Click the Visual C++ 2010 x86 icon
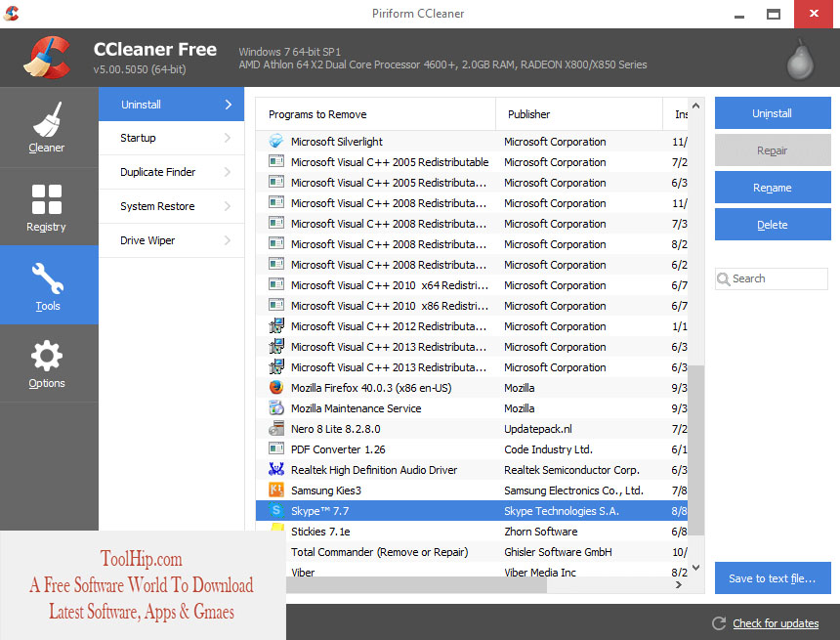840x640 pixels. click(275, 306)
